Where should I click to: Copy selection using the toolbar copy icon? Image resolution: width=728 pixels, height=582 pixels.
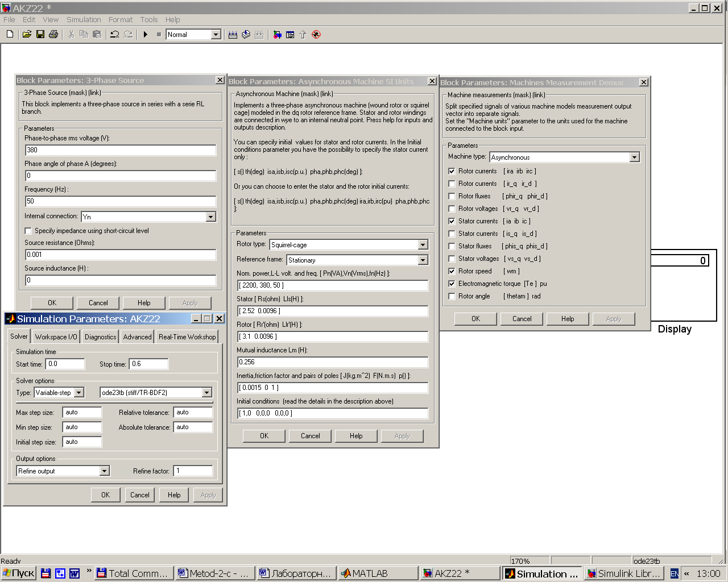coord(84,35)
